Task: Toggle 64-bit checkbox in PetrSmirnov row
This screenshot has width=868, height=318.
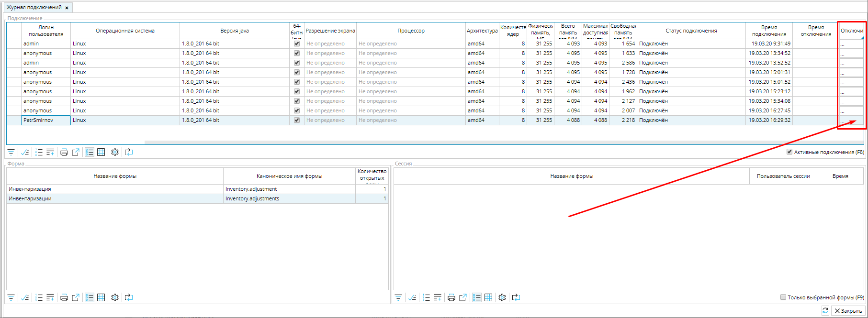Action: (297, 120)
